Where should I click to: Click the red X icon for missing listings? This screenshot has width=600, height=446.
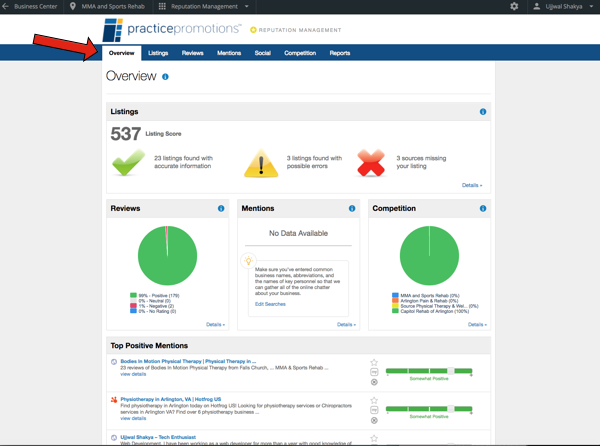pos(370,163)
